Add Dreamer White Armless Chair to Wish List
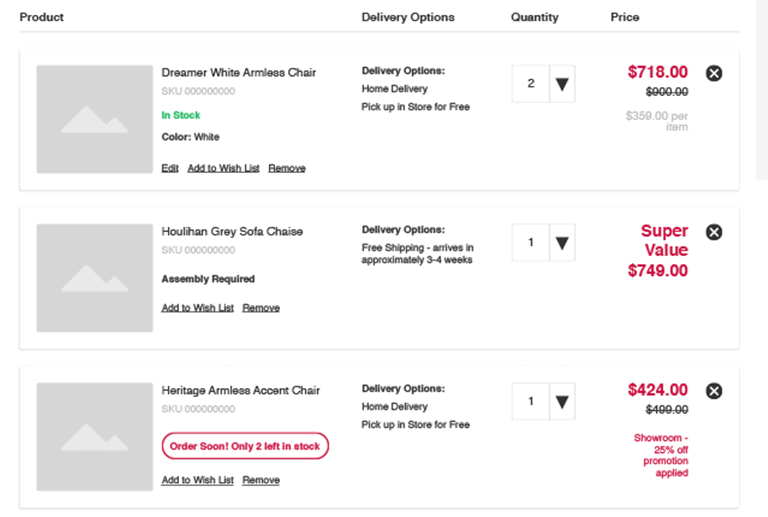This screenshot has height=517, width=768. [223, 168]
